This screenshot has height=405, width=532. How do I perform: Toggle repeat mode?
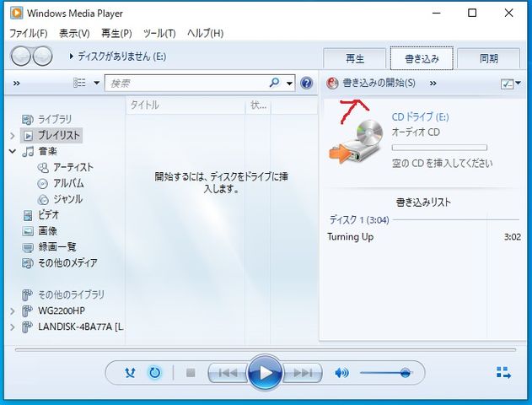point(155,373)
